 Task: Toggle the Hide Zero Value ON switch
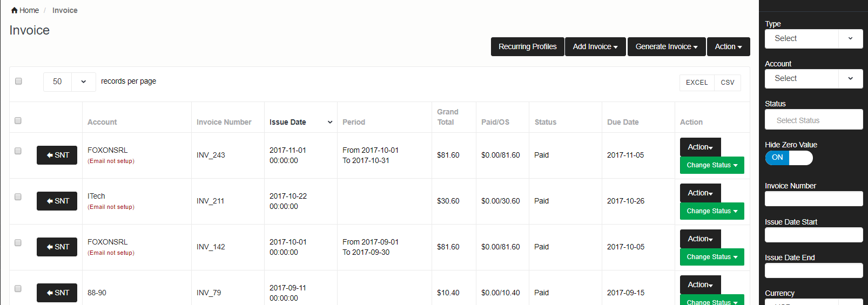tap(789, 158)
